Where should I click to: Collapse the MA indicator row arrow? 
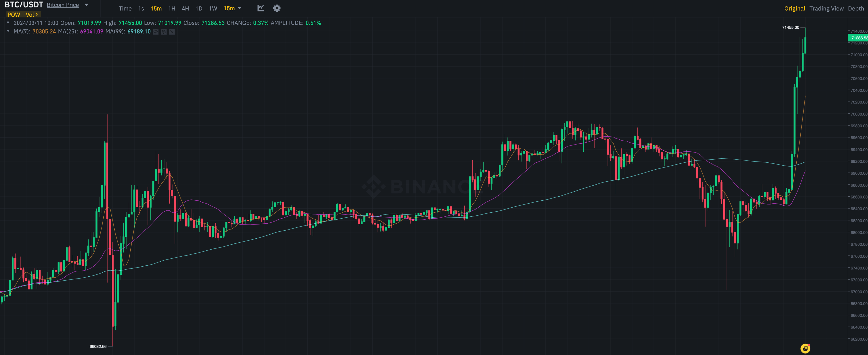point(8,31)
